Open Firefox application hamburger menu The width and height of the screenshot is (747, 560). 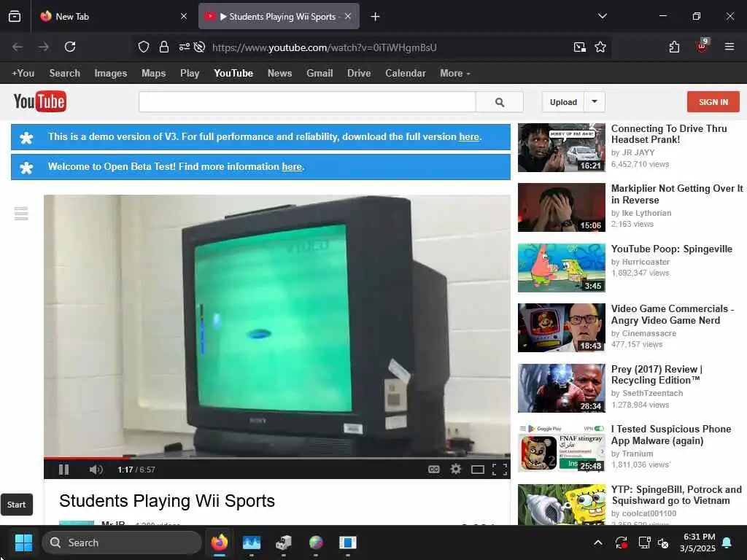point(729,47)
